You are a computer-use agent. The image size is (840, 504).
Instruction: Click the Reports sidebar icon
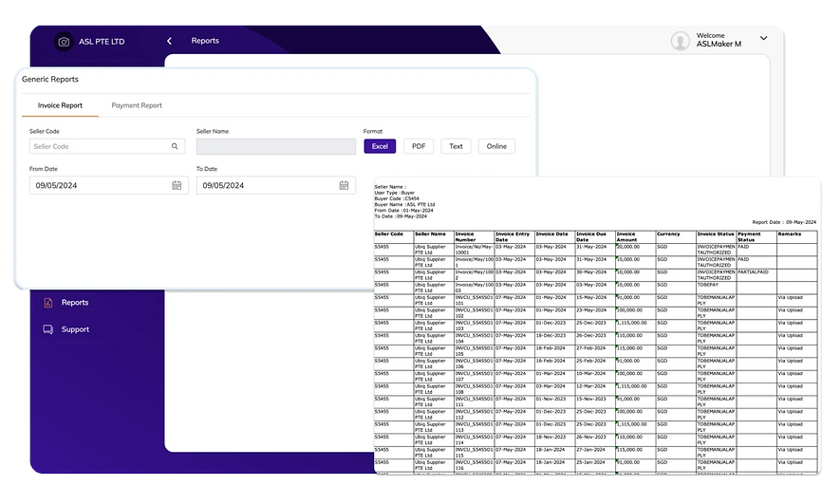click(x=48, y=303)
